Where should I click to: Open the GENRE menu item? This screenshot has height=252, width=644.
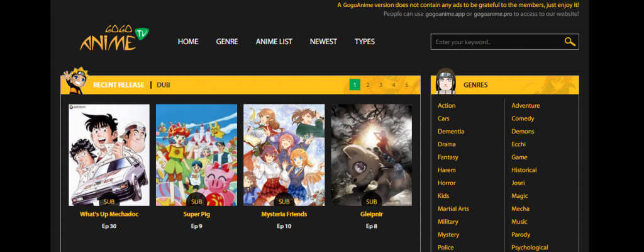227,42
